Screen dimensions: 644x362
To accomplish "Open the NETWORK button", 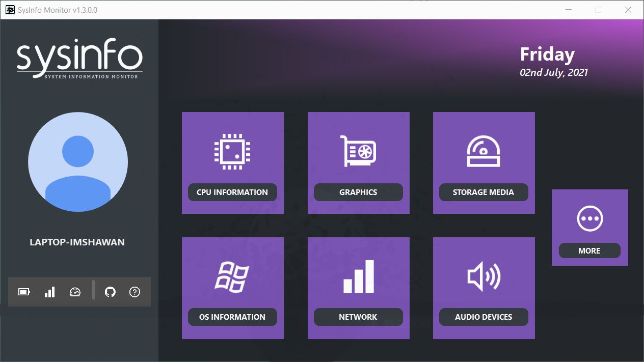I will (358, 317).
